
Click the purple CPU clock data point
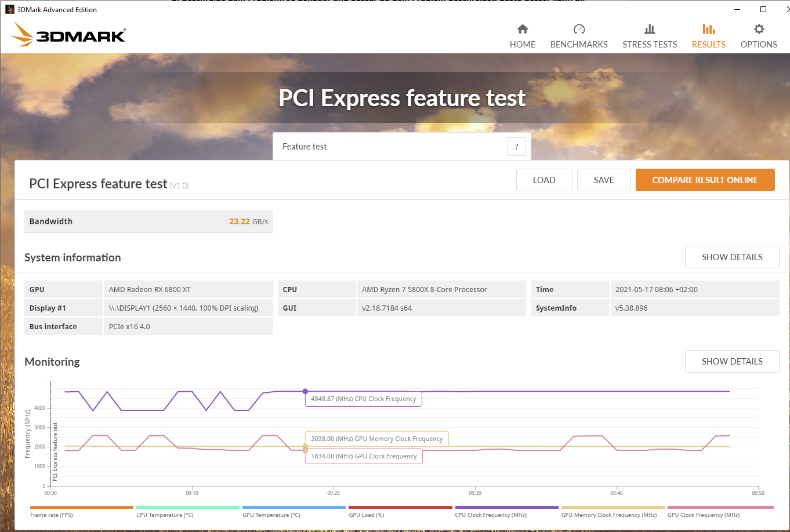click(305, 391)
